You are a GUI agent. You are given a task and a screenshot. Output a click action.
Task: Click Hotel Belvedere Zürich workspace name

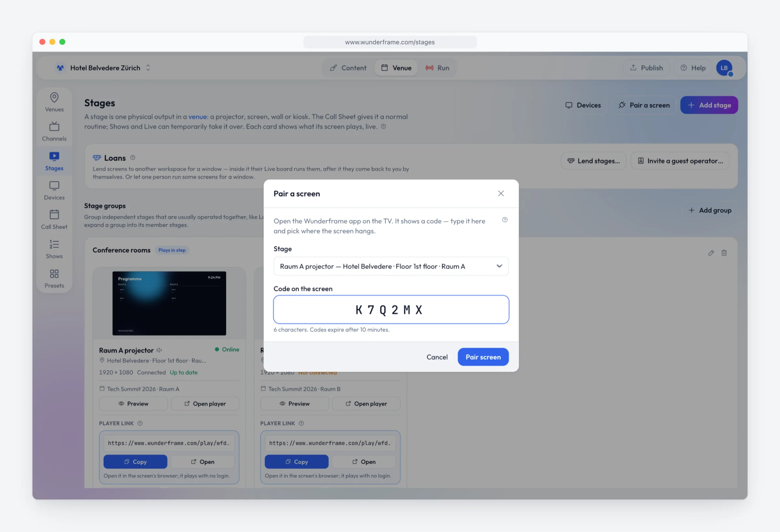point(105,68)
